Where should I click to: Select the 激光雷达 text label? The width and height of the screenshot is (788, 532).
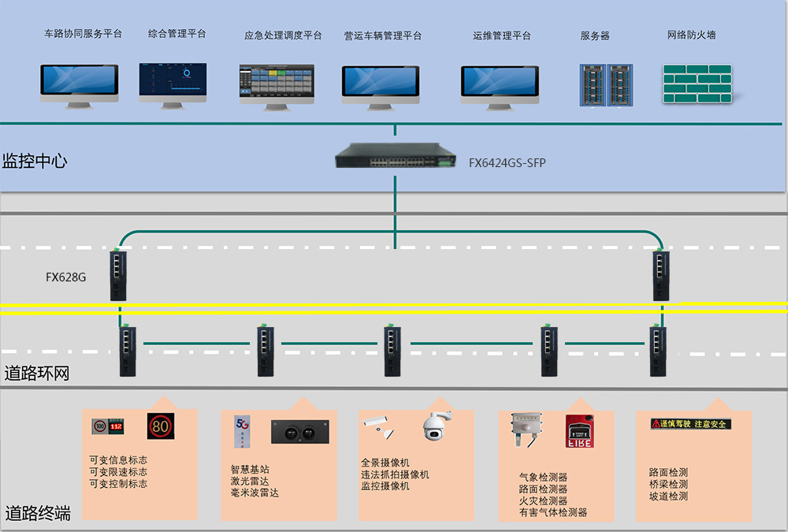coord(250,481)
